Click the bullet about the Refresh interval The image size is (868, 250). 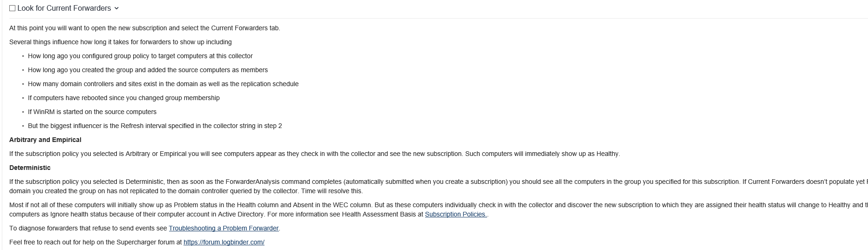155,126
